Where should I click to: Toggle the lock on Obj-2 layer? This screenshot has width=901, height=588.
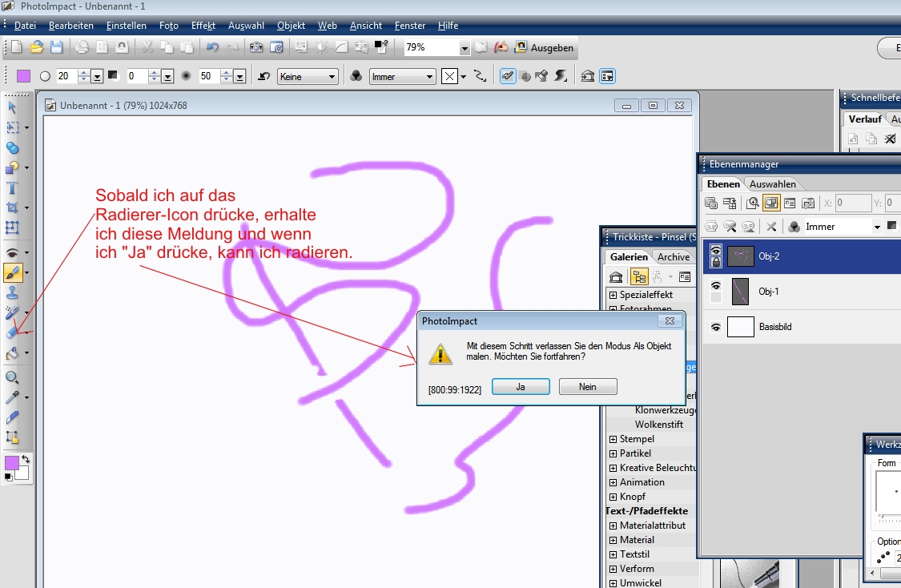coord(715,262)
